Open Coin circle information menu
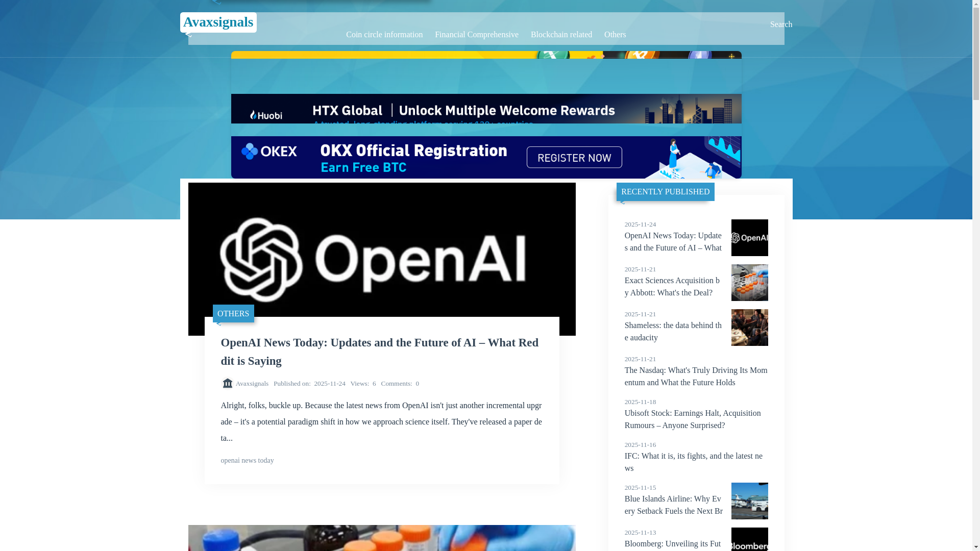Image resolution: width=980 pixels, height=551 pixels. (x=384, y=35)
